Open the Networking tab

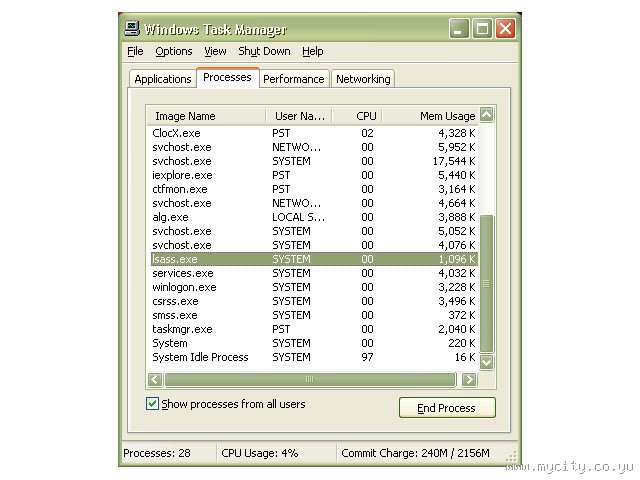(x=363, y=79)
